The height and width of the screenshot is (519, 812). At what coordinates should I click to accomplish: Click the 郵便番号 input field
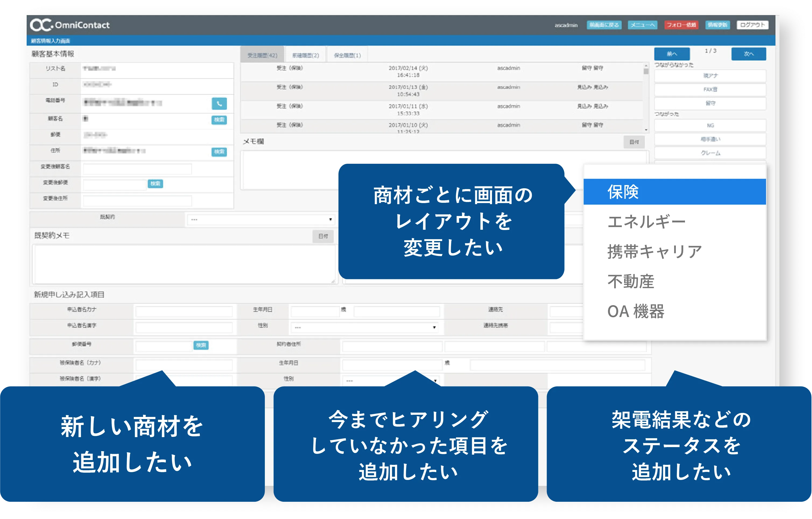[x=164, y=346]
